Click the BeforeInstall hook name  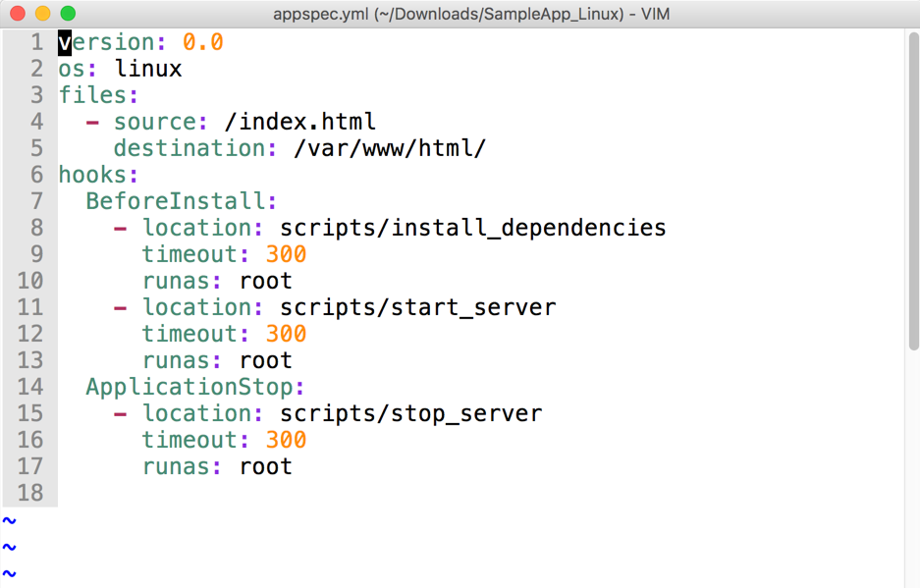click(x=176, y=200)
